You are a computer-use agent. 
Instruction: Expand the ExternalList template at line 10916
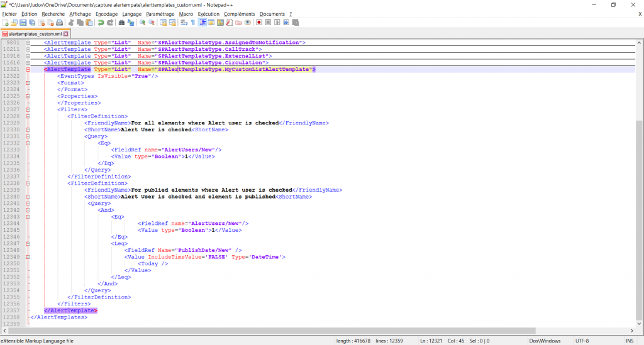[28, 56]
